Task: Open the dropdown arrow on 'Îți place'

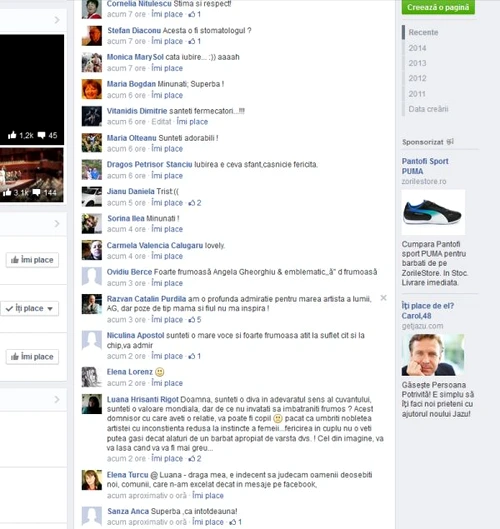Action: tap(50, 309)
